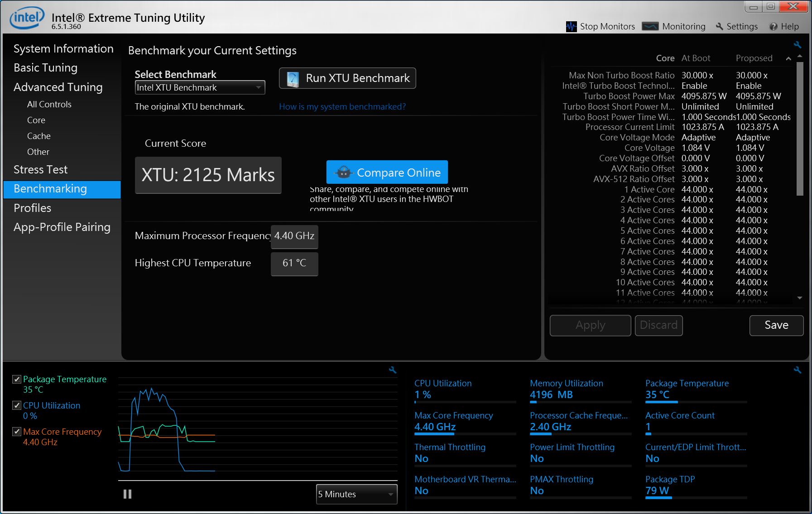812x514 pixels.
Task: Click the Help question mark icon
Action: coord(774,27)
